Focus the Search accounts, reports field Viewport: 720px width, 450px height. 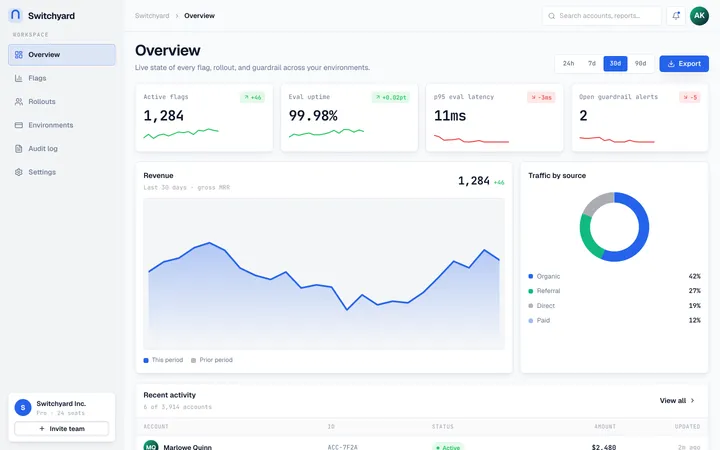pos(602,16)
